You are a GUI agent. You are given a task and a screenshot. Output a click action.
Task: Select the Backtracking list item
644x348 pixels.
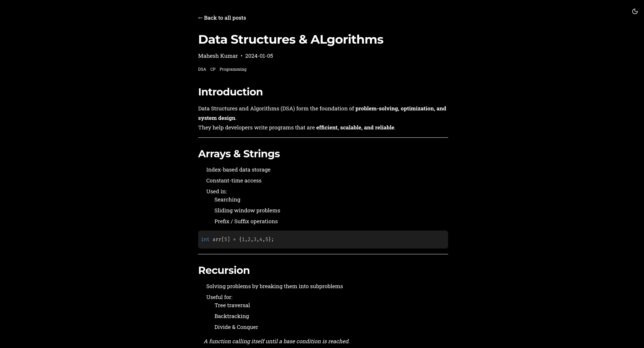[x=231, y=316]
